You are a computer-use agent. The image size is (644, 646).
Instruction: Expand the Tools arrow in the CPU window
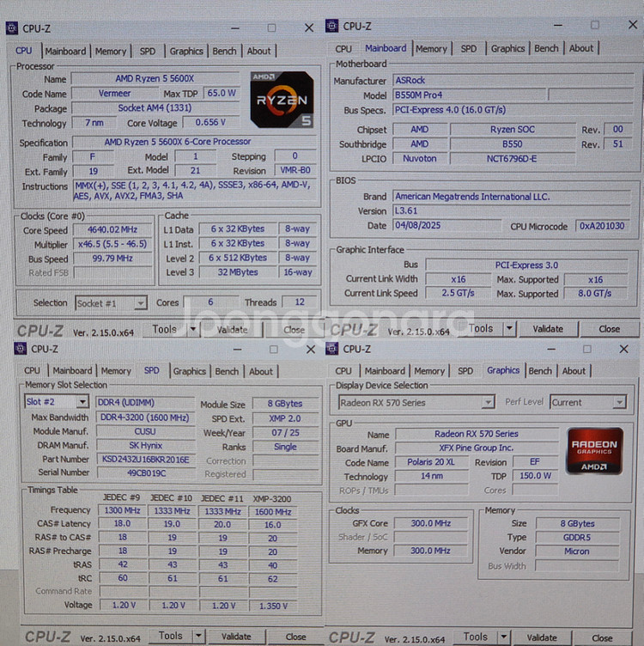point(192,330)
